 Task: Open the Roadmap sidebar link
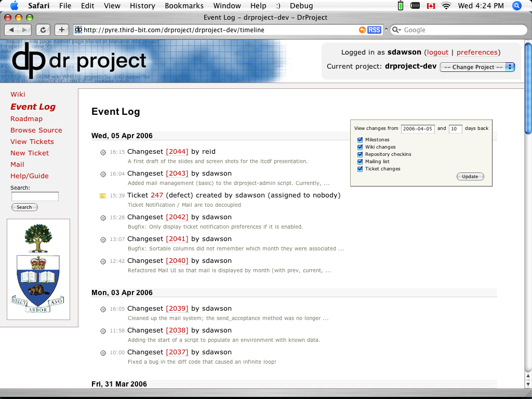point(26,119)
